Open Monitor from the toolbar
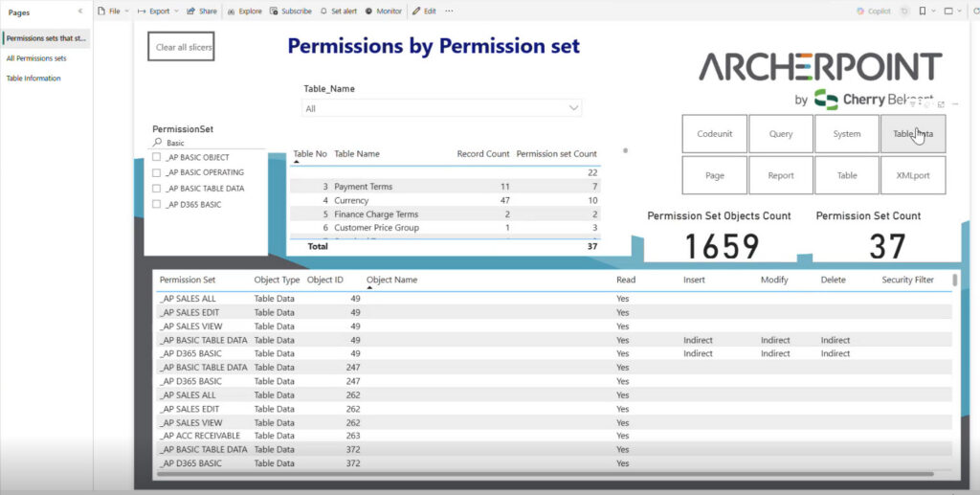Screen dimensions: 980x495 click(383, 11)
